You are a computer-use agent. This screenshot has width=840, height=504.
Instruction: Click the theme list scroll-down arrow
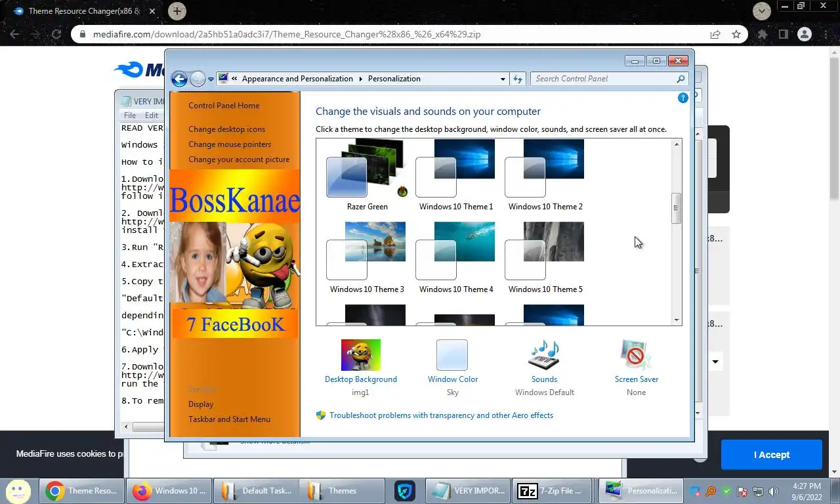tap(676, 320)
